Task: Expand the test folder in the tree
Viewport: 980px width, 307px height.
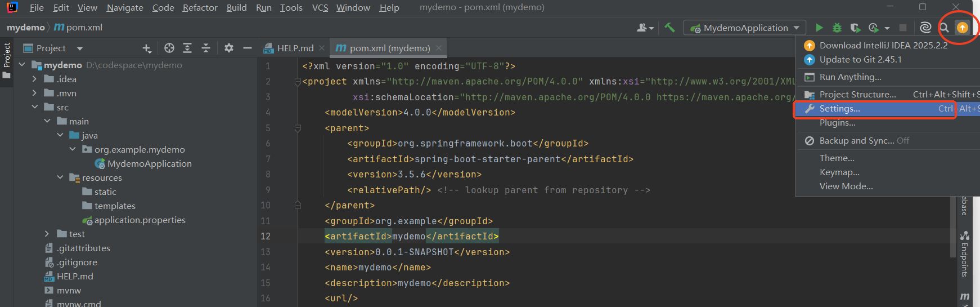Action: coord(47,234)
